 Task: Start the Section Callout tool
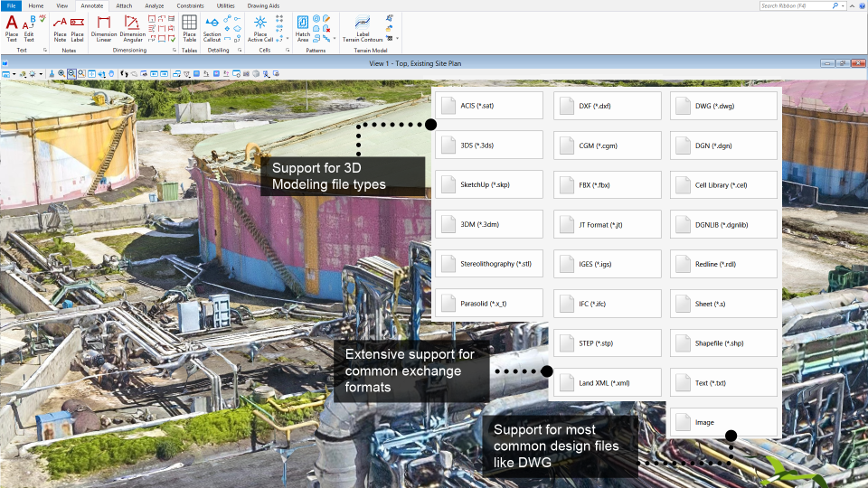pos(212,27)
